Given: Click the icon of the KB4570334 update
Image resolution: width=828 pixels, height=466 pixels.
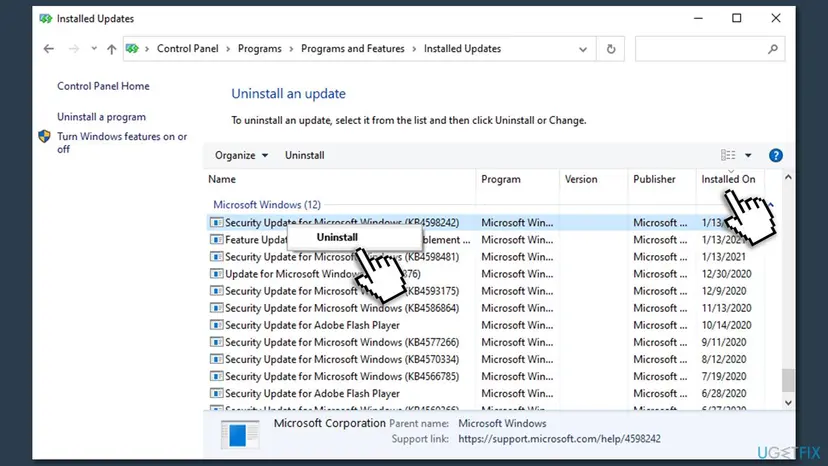Looking at the screenshot, I should click(x=217, y=359).
